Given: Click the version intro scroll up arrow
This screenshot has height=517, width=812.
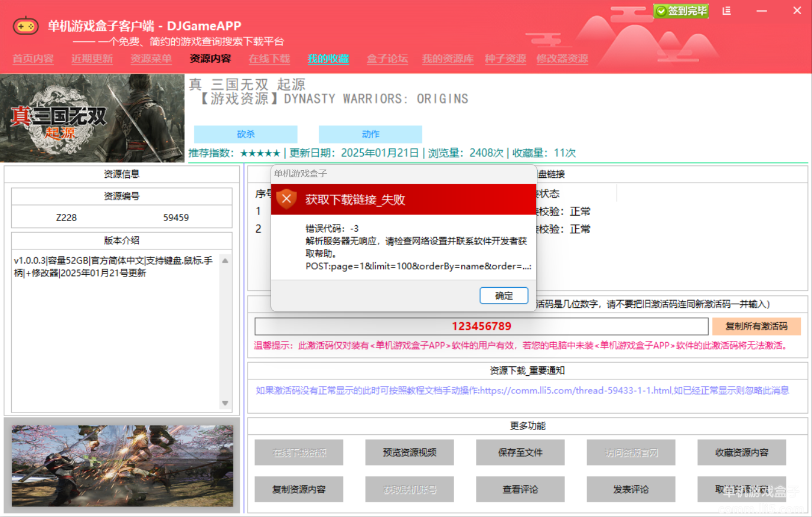Looking at the screenshot, I should click(x=225, y=261).
